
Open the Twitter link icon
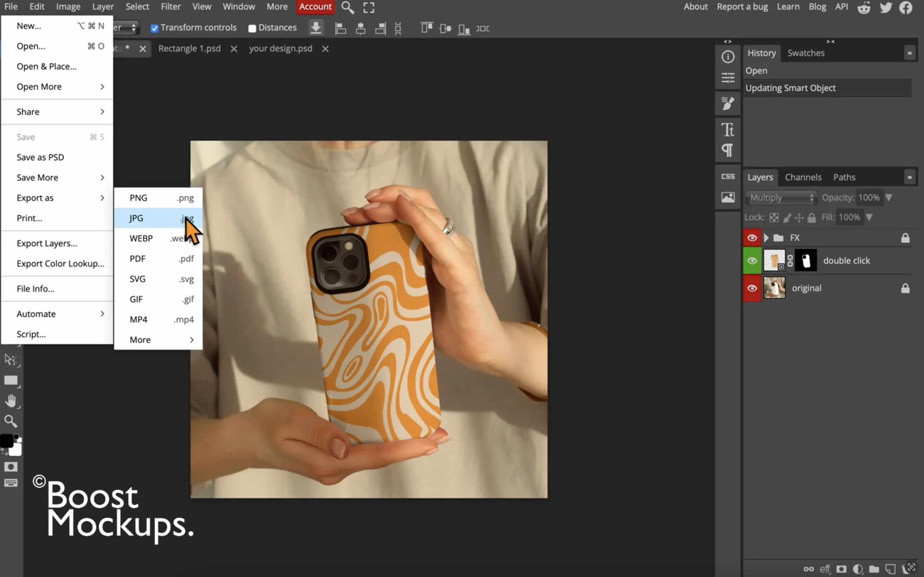[885, 7]
